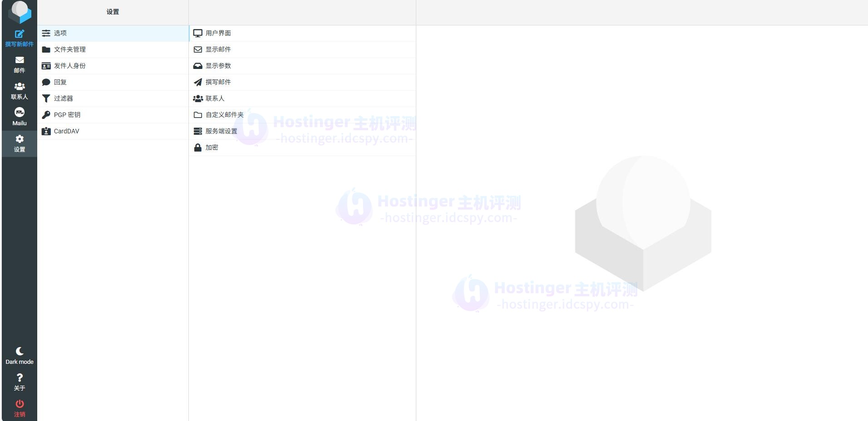Screen dimensions: 868x421
Task: Open the 回复 responses section
Action: [x=60, y=82]
